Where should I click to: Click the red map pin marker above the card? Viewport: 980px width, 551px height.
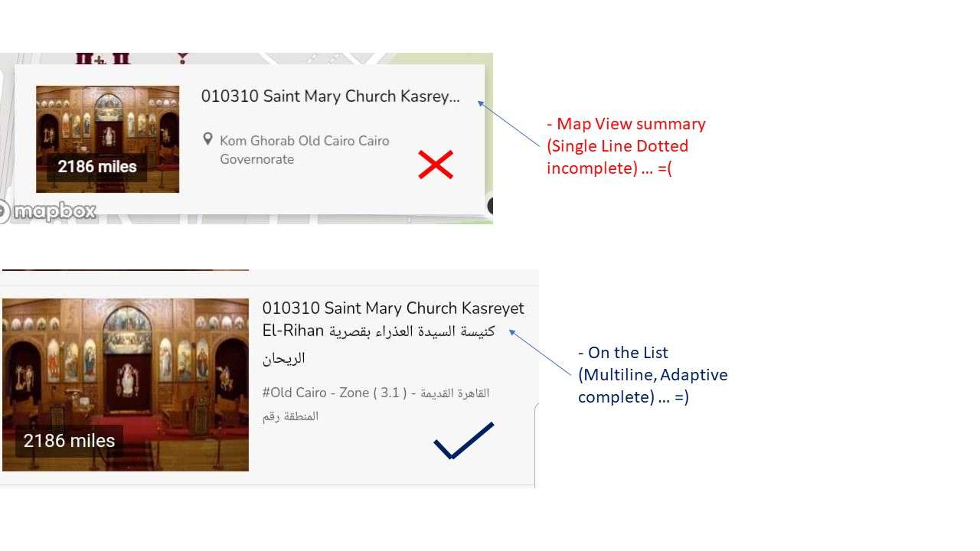pos(182,58)
